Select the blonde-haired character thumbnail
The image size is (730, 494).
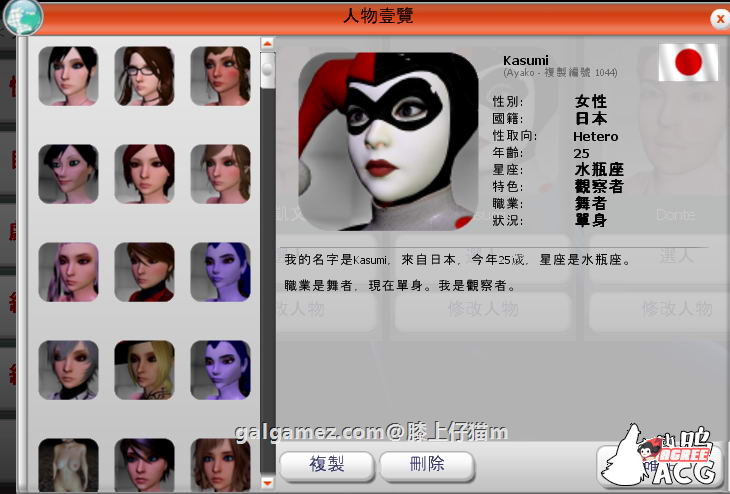point(144,370)
